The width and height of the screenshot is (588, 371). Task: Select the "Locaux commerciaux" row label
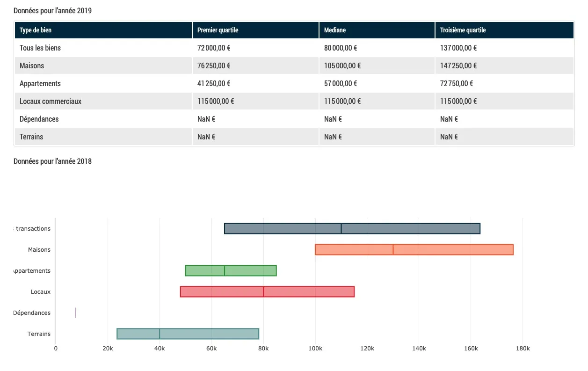[x=51, y=101]
